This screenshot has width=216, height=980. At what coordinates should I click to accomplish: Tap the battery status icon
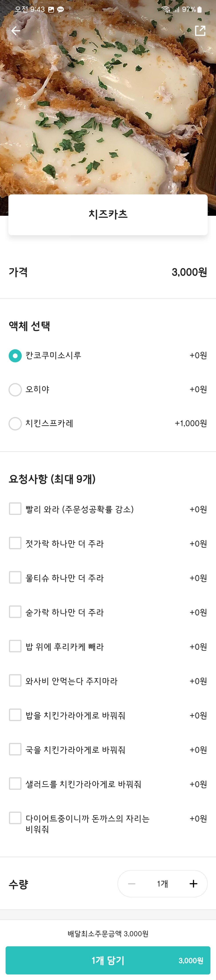199,10
